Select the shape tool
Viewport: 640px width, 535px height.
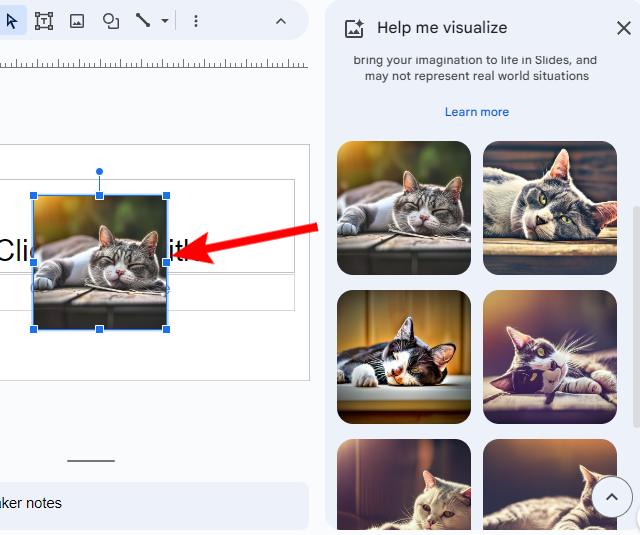point(111,21)
